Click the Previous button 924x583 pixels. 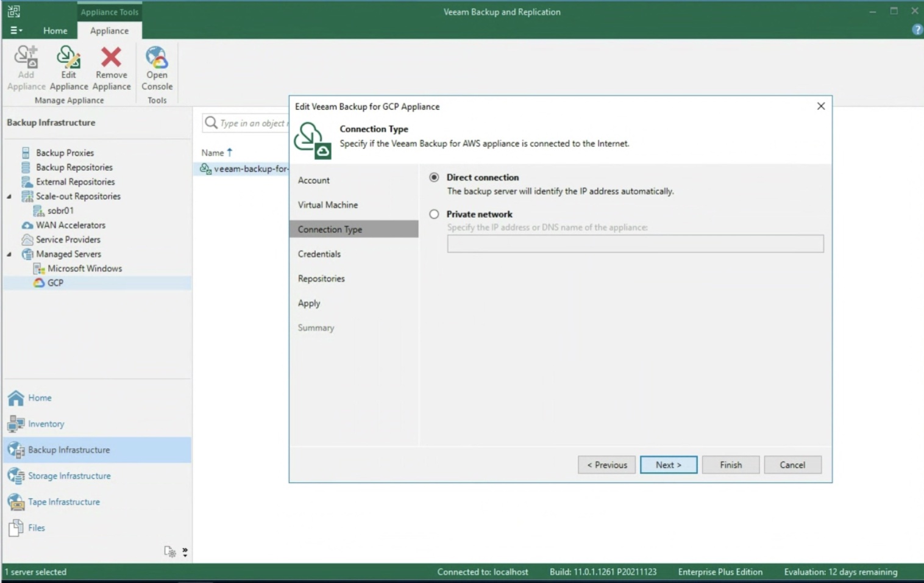[606, 465]
